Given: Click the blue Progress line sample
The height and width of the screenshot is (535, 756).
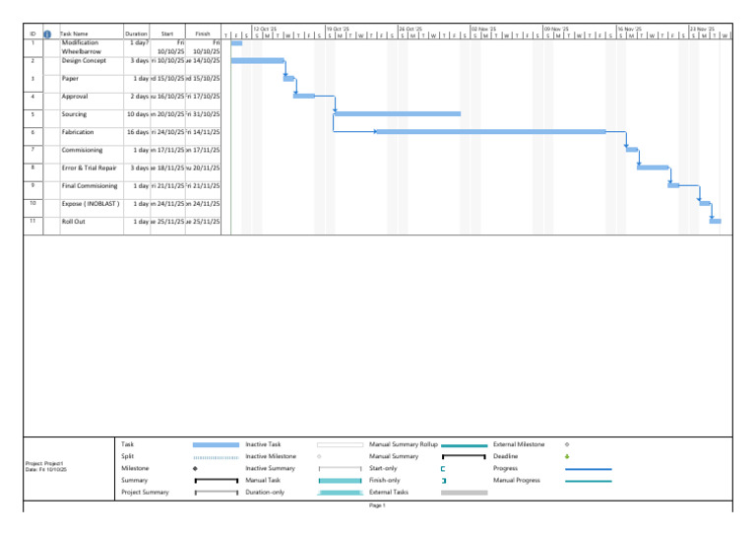Looking at the screenshot, I should click(589, 469).
